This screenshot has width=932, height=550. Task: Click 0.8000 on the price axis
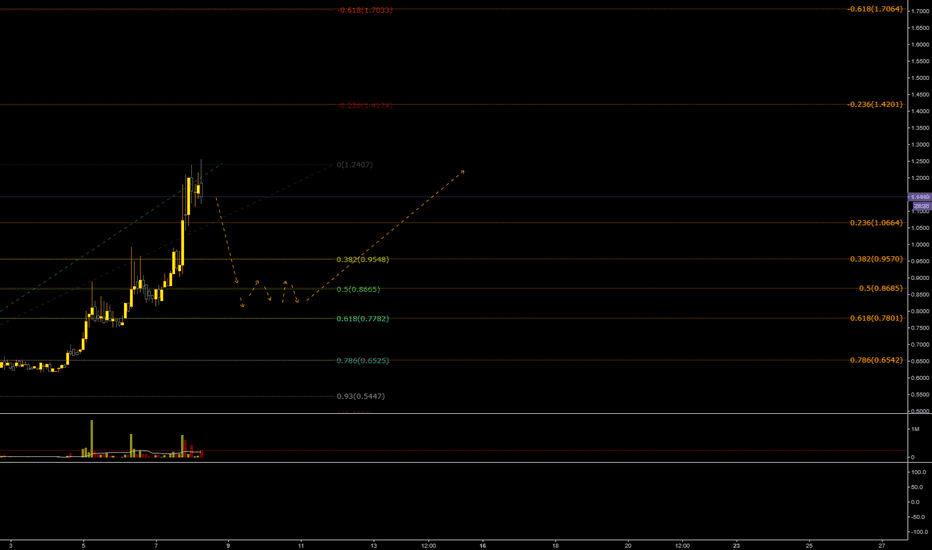tap(921, 311)
